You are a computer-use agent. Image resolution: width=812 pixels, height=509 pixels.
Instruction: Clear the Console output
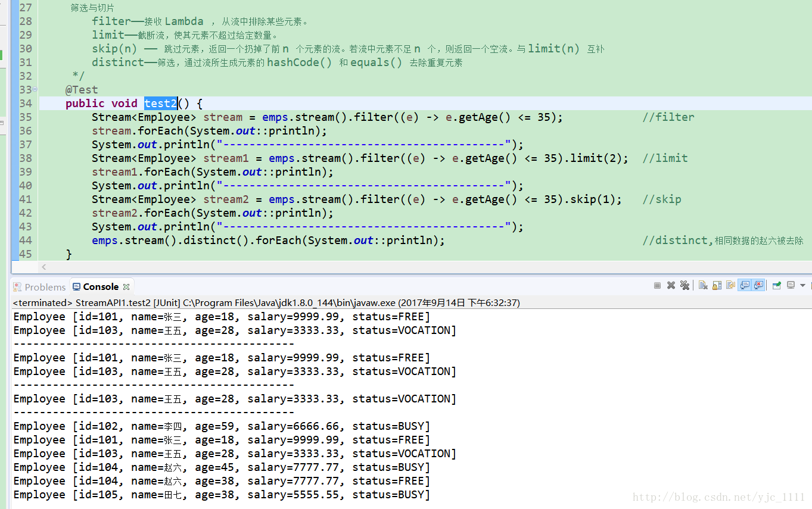703,286
